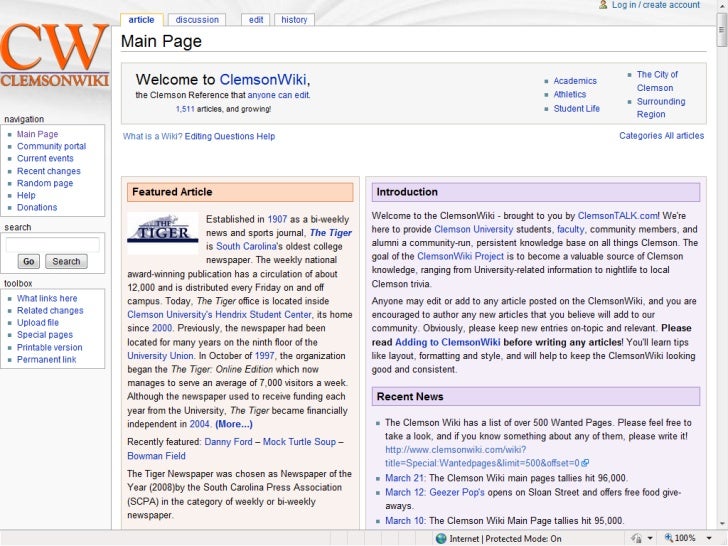
Task: Click the wiki search input field
Action: pyautogui.click(x=52, y=244)
